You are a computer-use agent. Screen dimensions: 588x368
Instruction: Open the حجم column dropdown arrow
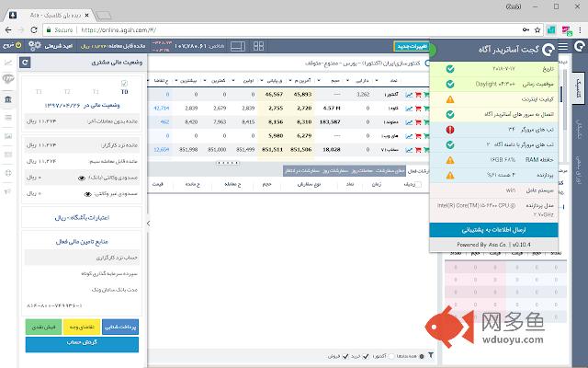click(x=319, y=80)
